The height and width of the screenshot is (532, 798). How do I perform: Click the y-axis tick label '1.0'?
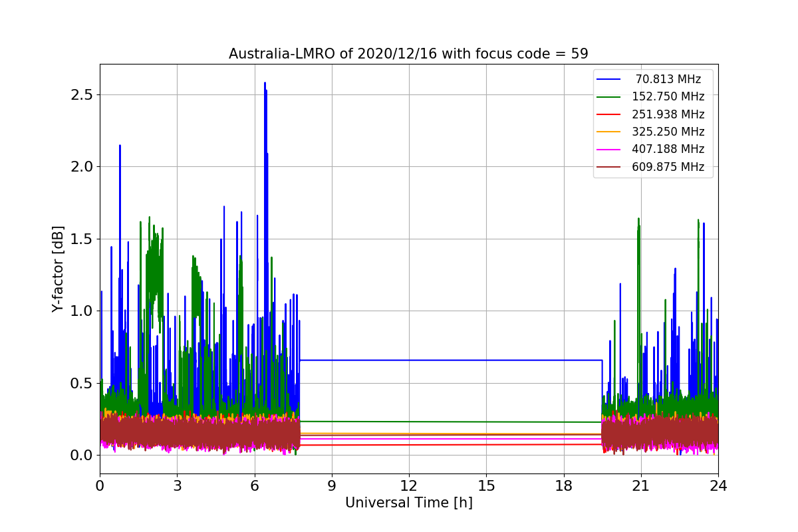pyautogui.click(x=80, y=311)
